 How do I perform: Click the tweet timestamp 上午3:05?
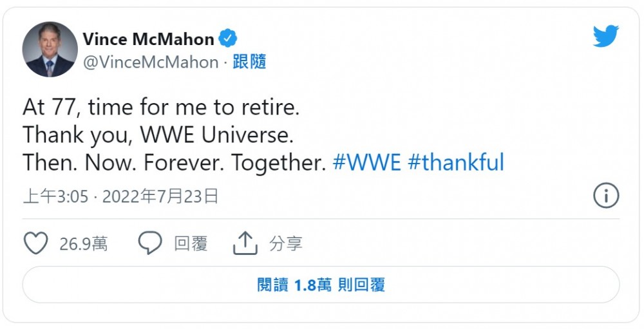click(55, 197)
